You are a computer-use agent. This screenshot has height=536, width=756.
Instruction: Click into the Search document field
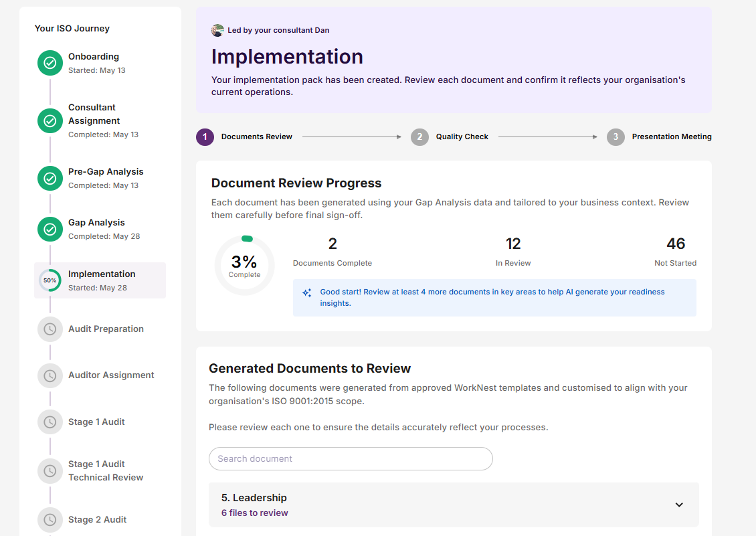click(351, 459)
